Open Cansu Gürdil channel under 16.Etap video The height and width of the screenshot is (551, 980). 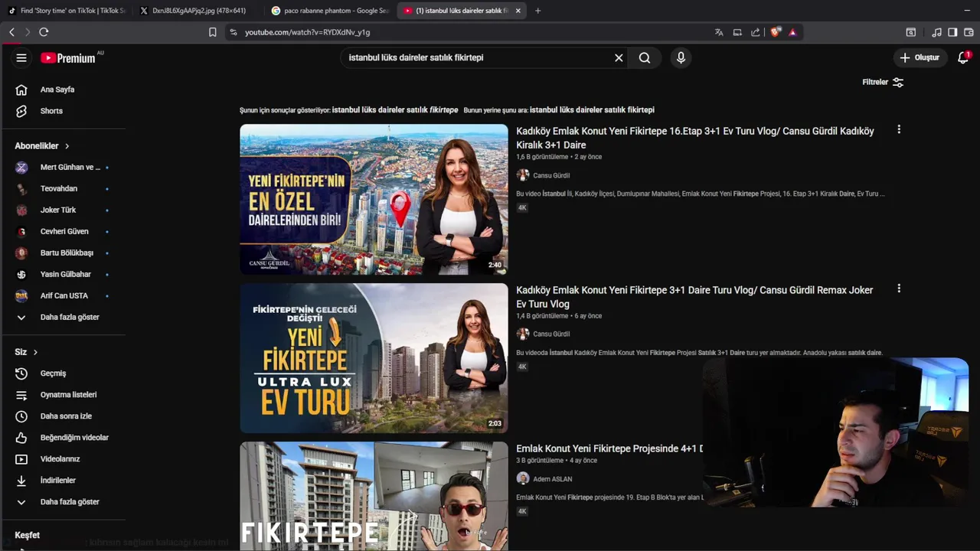pyautogui.click(x=551, y=175)
